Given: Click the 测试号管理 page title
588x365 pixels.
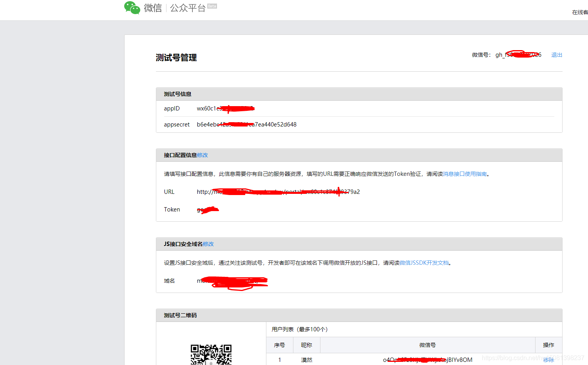Looking at the screenshot, I should pos(176,58).
